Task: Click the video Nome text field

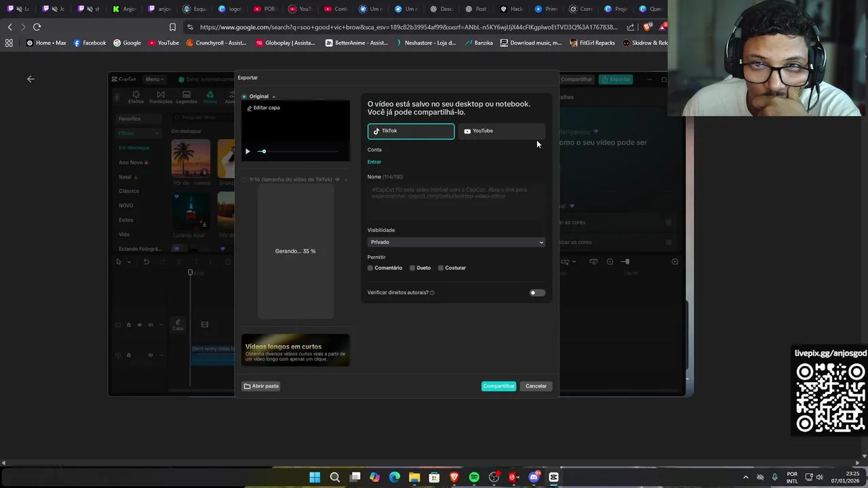Action: (x=456, y=201)
